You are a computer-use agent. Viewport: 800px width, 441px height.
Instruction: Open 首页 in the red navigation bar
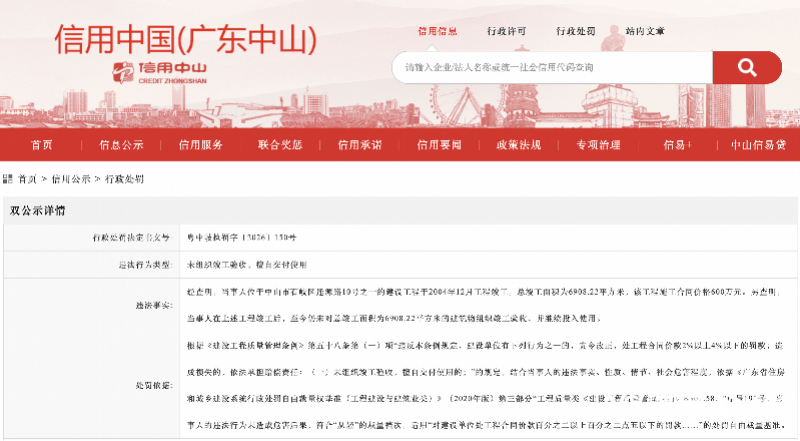[41, 144]
